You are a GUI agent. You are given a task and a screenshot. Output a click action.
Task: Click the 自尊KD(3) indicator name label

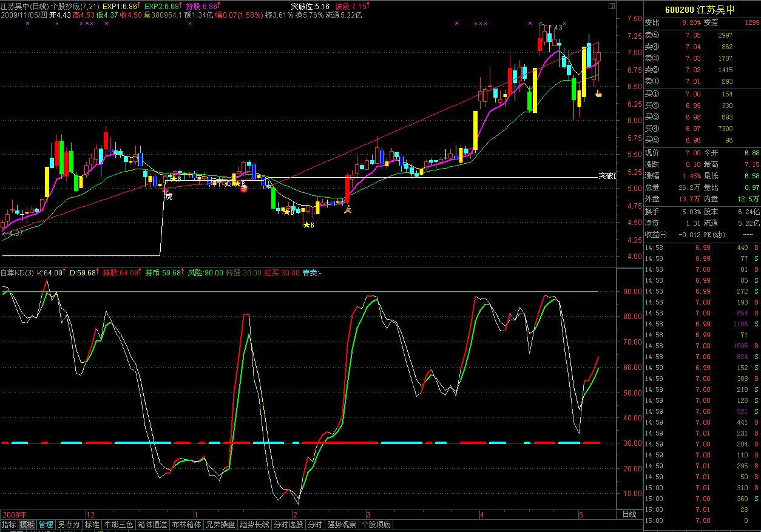pos(17,273)
